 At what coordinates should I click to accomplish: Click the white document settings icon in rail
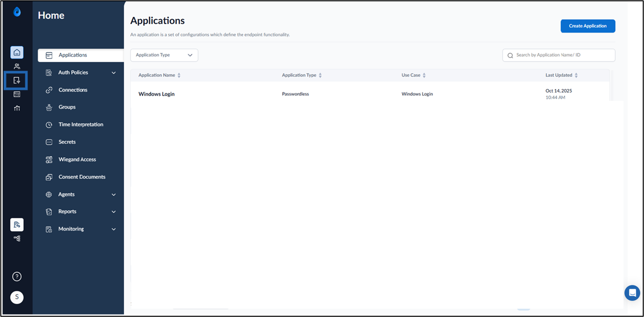(17, 225)
